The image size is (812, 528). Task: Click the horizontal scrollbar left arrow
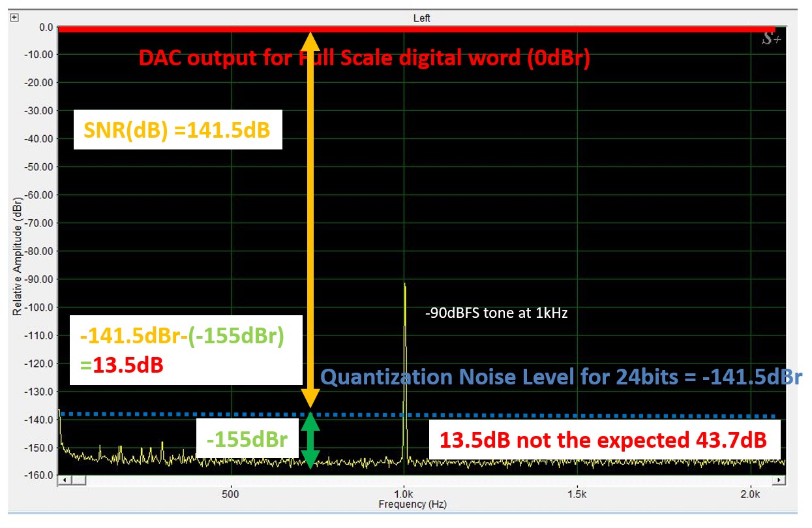[63, 481]
